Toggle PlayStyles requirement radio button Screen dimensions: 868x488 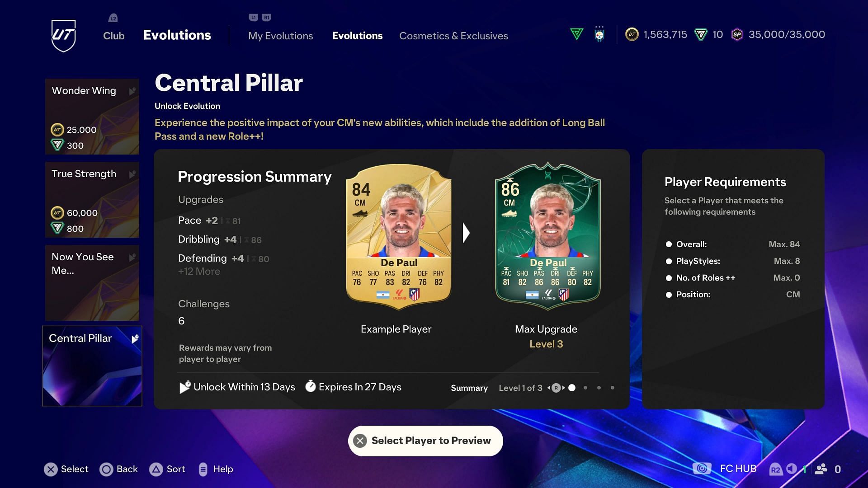668,261
